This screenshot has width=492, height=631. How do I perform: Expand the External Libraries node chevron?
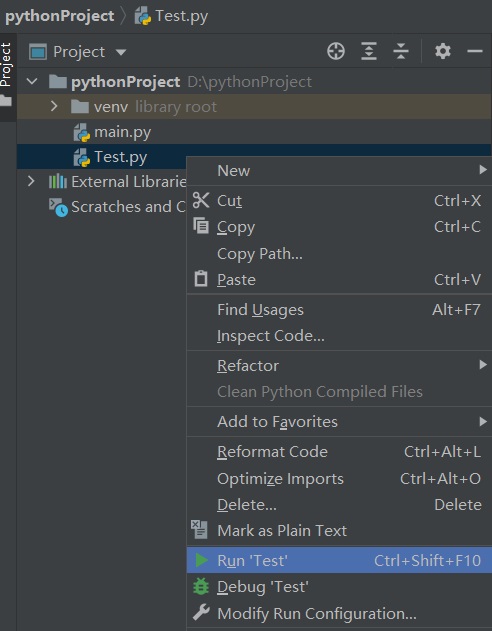tap(31, 181)
